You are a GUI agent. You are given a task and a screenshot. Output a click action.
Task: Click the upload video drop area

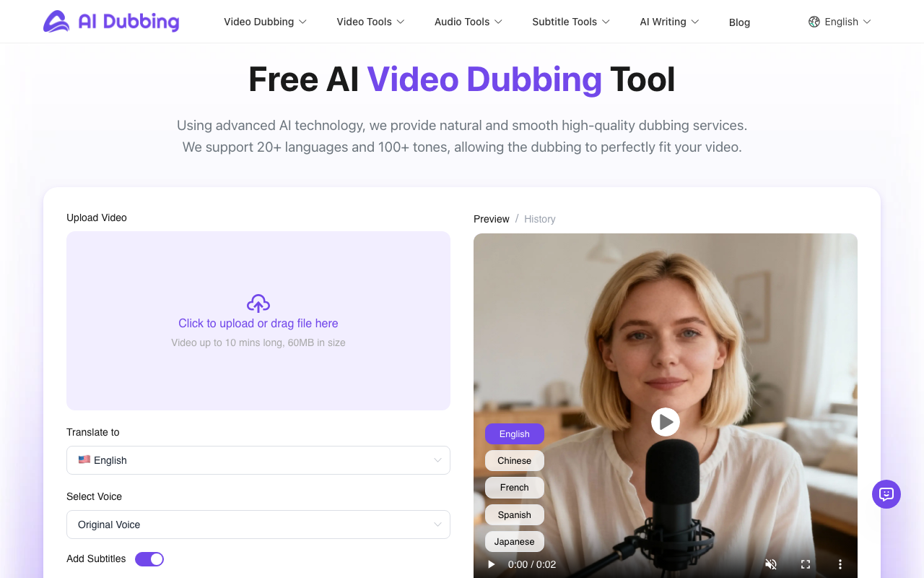(x=258, y=376)
